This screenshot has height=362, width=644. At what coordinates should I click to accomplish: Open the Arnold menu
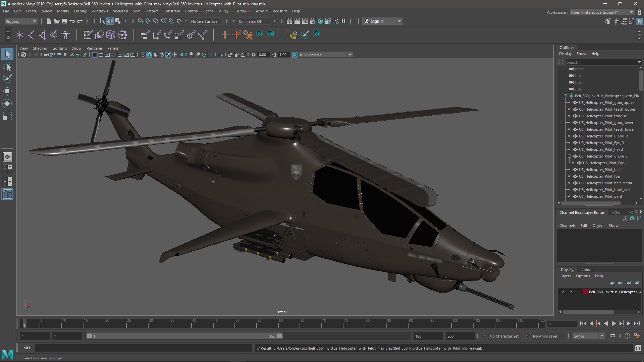(x=262, y=11)
